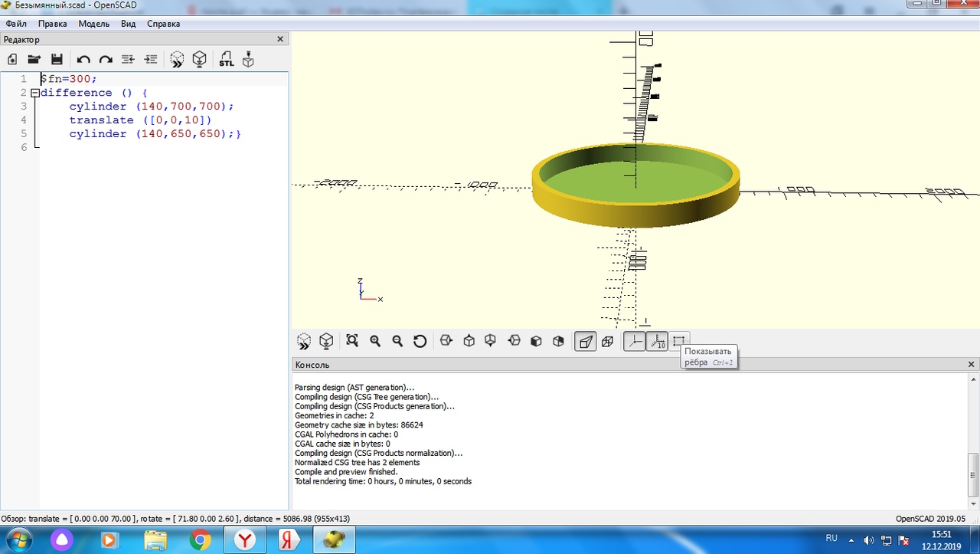Toggle the Show Edges button
Image resolution: width=980 pixels, height=554 pixels.
679,341
